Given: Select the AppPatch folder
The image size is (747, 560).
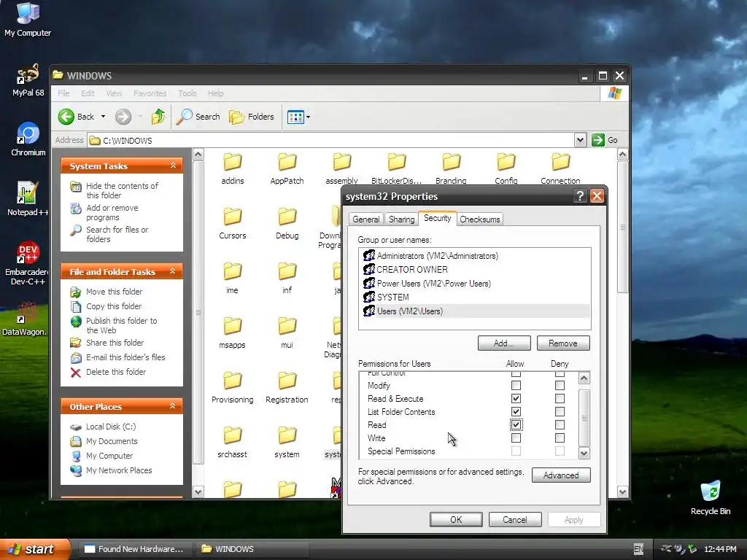Looking at the screenshot, I should (287, 169).
